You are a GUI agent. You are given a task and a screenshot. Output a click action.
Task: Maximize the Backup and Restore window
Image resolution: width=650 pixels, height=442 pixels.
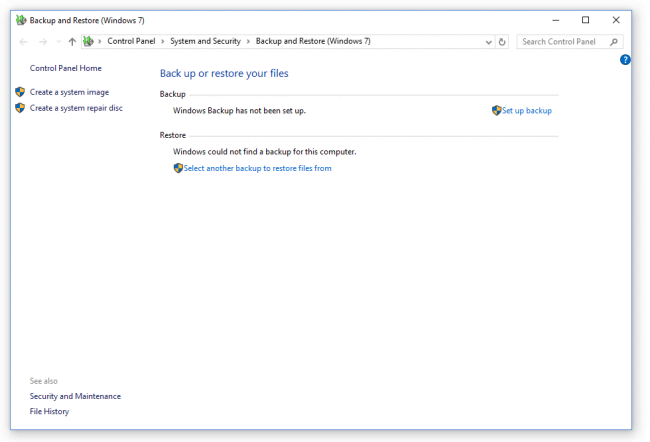585,20
